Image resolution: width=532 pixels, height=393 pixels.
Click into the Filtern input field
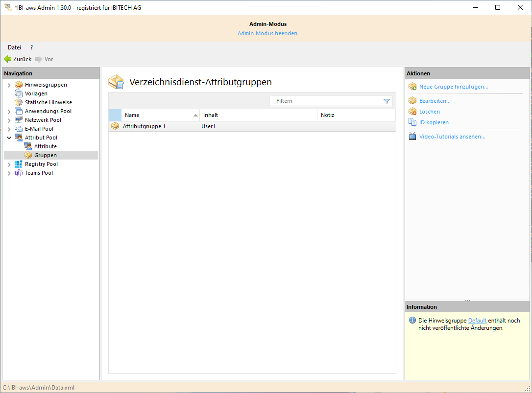326,101
